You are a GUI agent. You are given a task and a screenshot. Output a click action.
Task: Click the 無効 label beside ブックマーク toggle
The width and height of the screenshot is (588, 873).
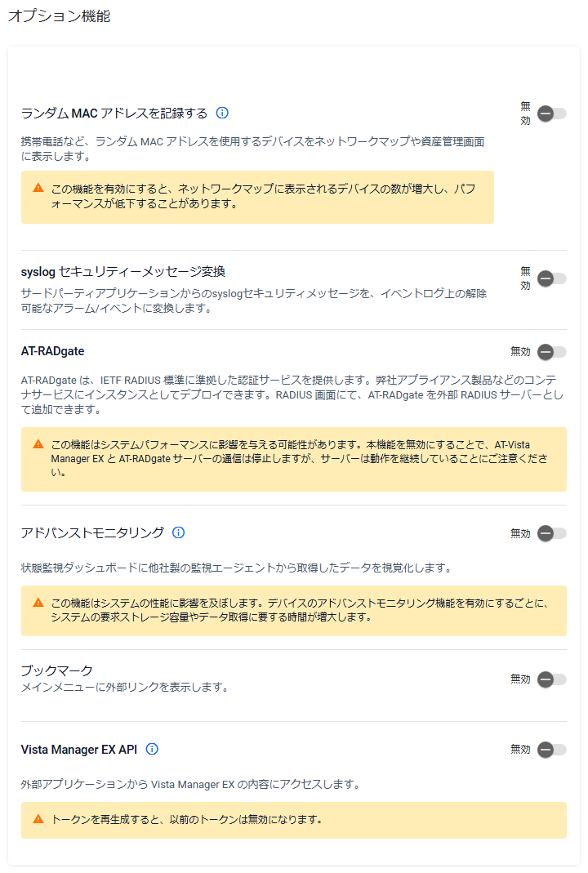(521, 679)
